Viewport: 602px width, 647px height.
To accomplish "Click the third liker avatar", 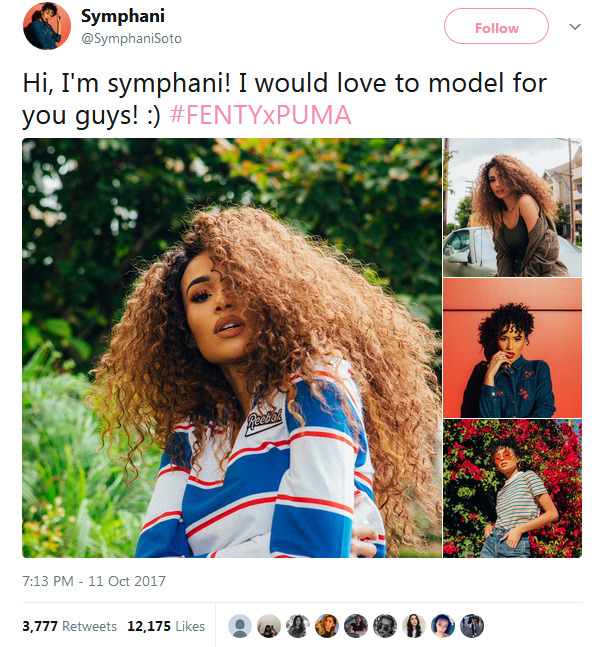I will tap(298, 626).
